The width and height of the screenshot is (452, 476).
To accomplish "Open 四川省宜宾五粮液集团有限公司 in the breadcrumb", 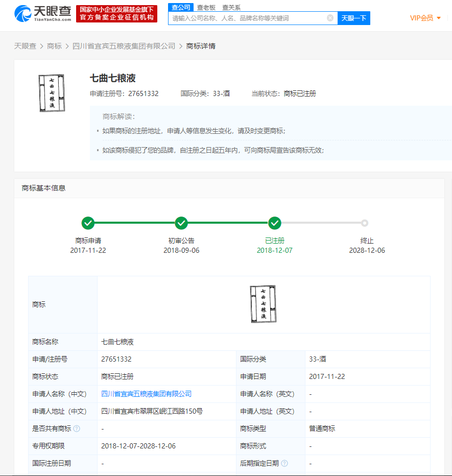I will pos(124,46).
